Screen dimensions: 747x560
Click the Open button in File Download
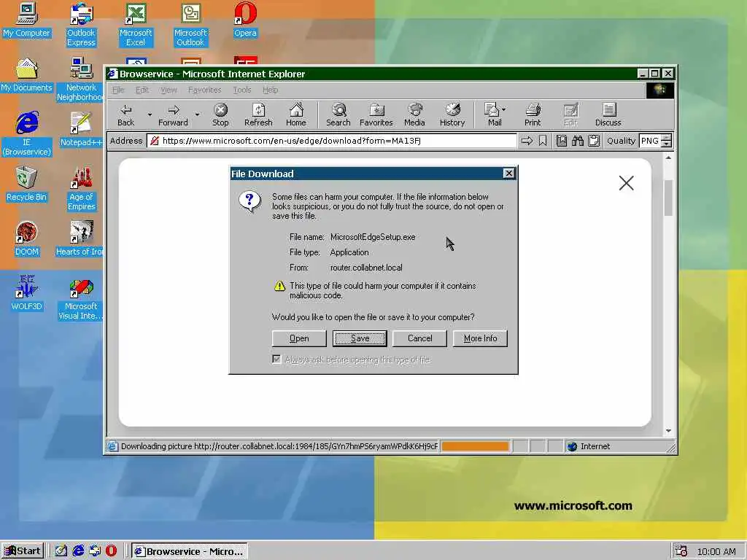tap(299, 338)
